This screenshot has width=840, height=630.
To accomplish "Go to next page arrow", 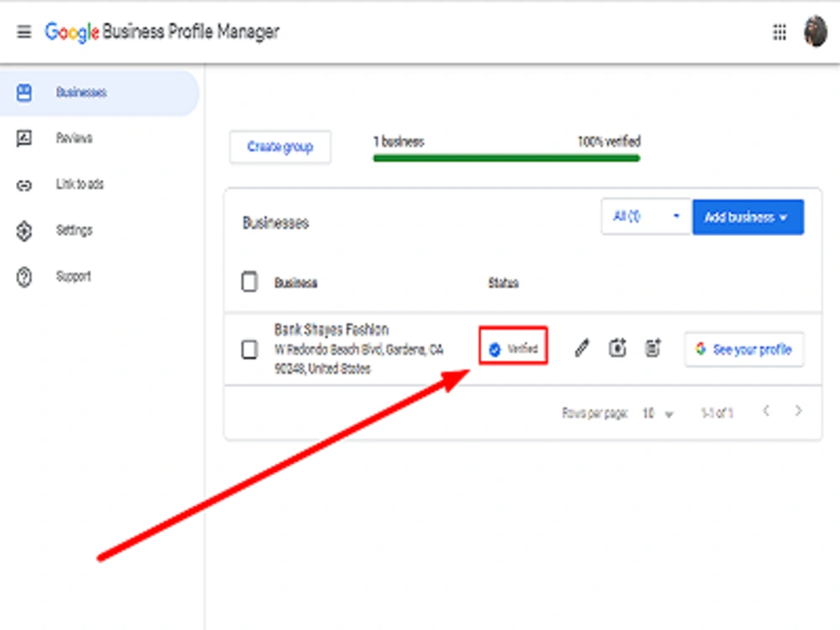I will 798,411.
